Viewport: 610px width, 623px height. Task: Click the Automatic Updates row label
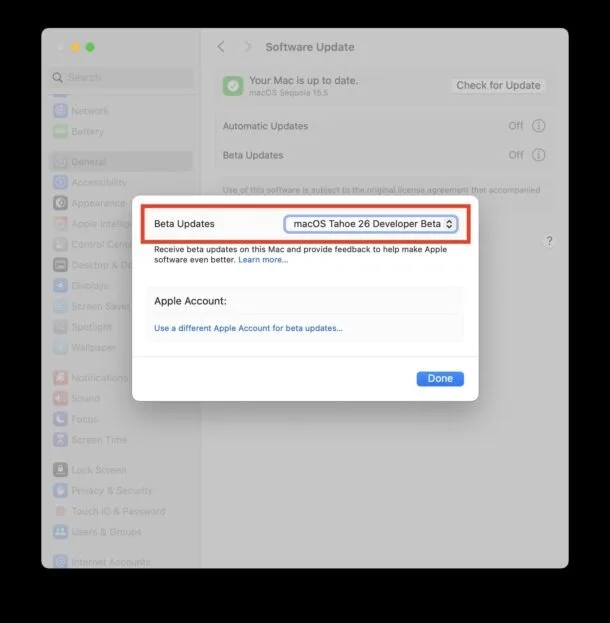click(265, 126)
